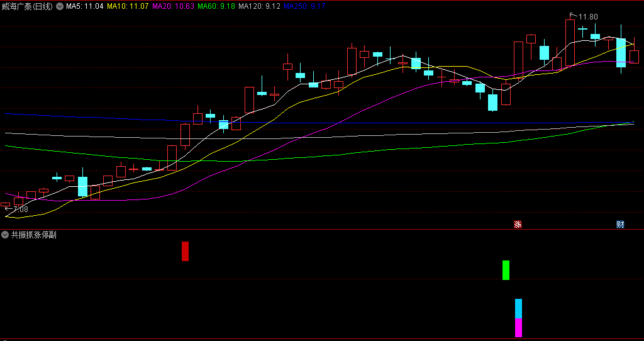Select the red indicator signal bar
This screenshot has width=644, height=341.
coord(186,252)
